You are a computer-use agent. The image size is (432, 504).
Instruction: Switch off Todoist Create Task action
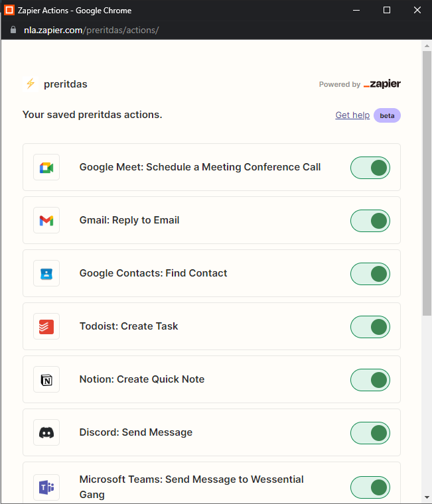pyautogui.click(x=370, y=327)
